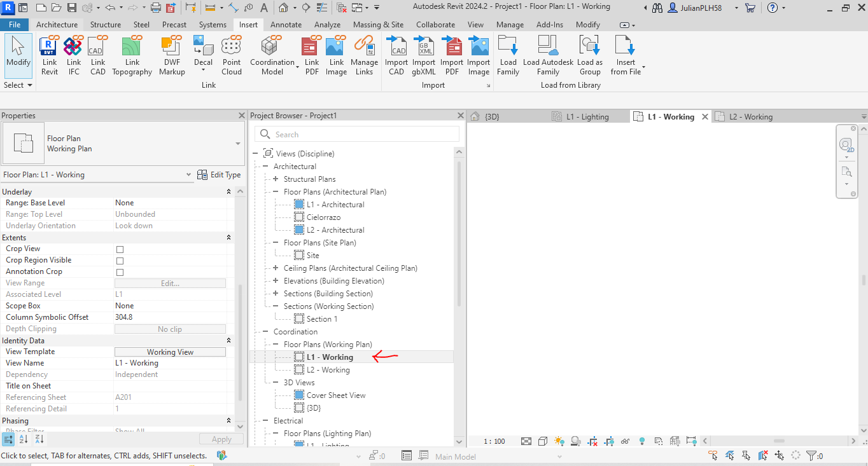
Task: Click the DWF Markup tool
Action: point(172,56)
